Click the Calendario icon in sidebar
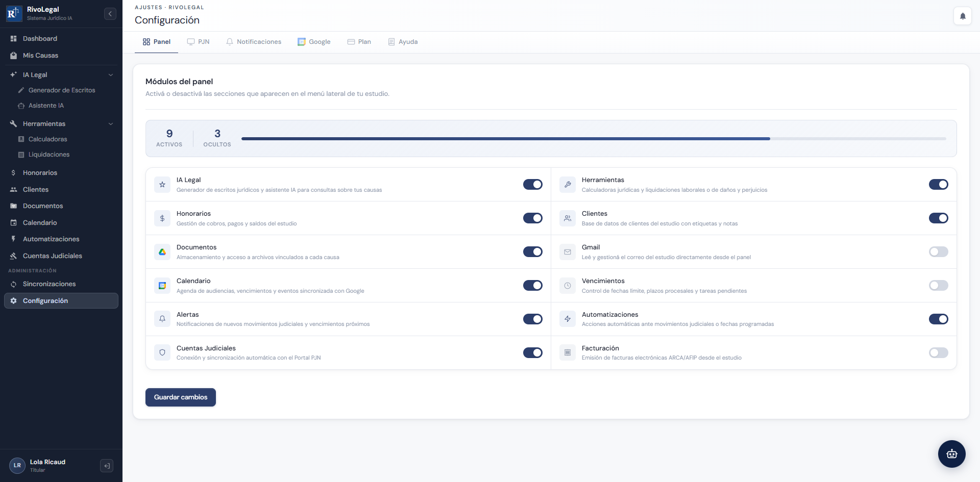The image size is (980, 482). click(x=14, y=223)
